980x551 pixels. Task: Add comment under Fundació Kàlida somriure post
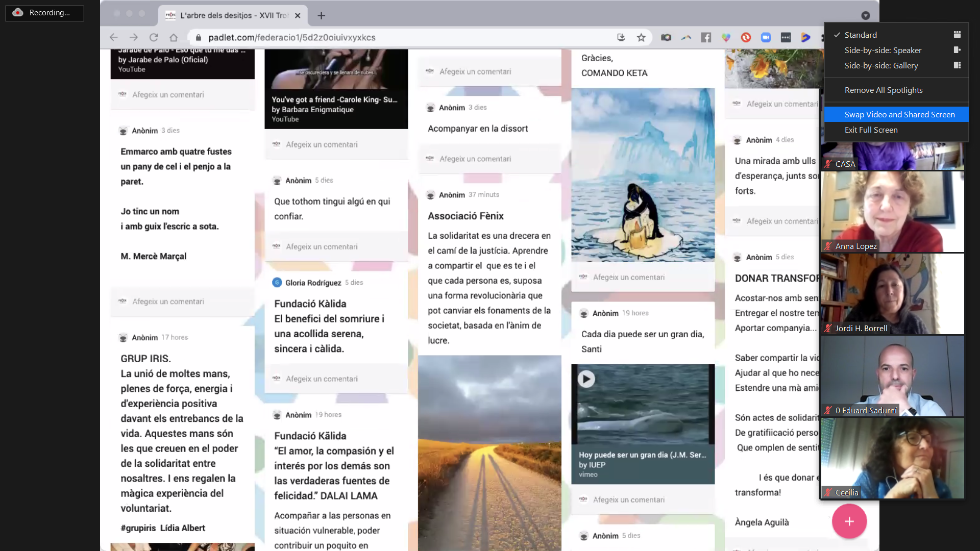tap(336, 379)
